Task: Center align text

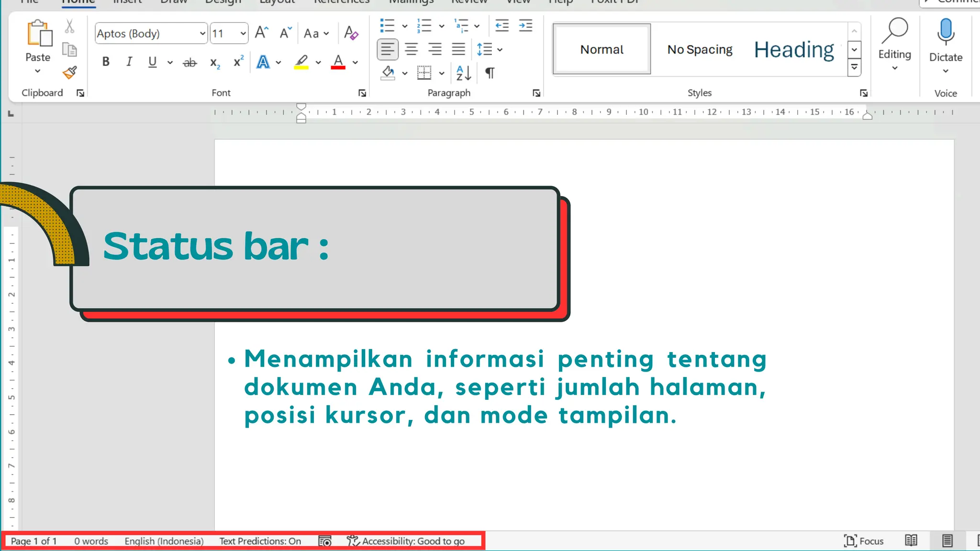Action: [x=412, y=49]
